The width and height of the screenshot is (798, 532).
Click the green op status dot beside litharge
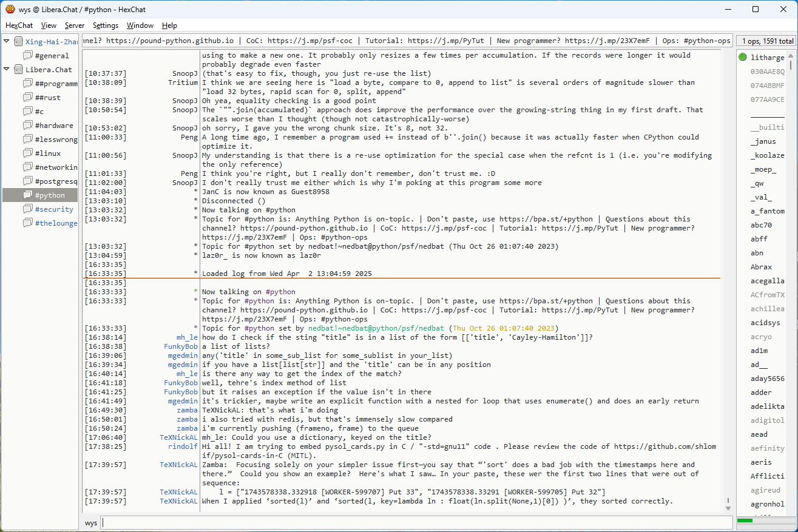click(743, 58)
